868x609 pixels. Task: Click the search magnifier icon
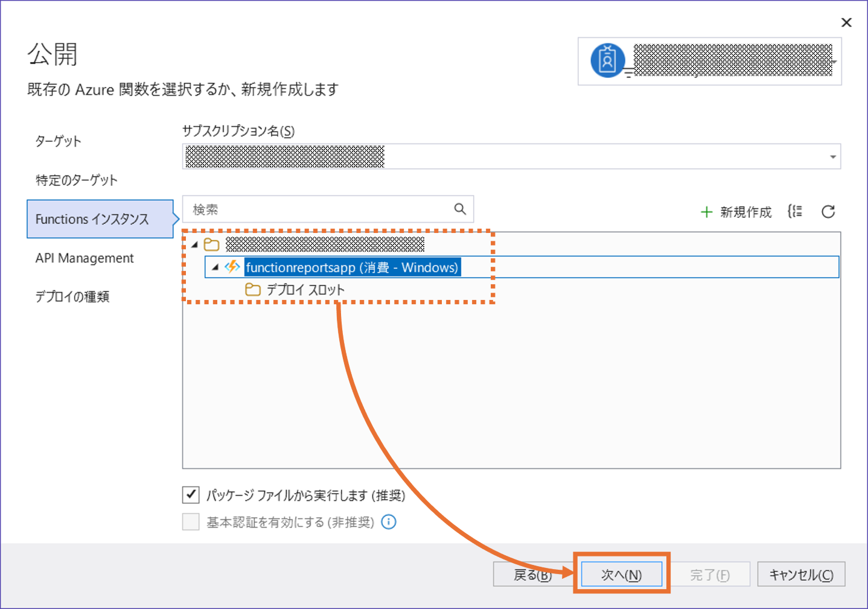pyautogui.click(x=461, y=209)
